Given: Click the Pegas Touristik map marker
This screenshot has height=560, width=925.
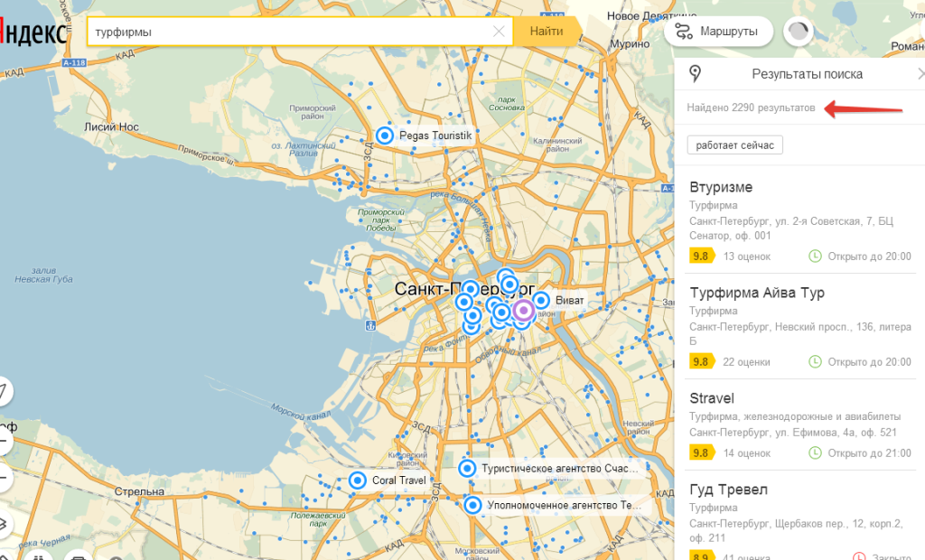Looking at the screenshot, I should point(385,135).
